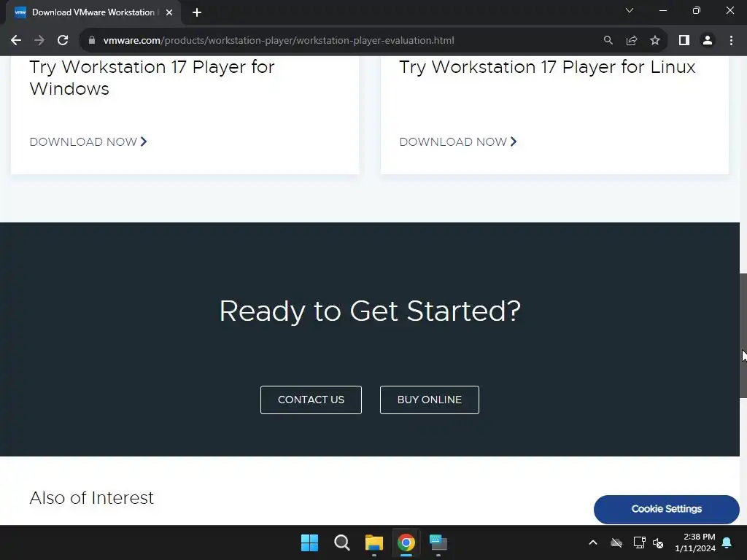The image size is (747, 560).
Task: Open Cookie Settings
Action: 667,509
